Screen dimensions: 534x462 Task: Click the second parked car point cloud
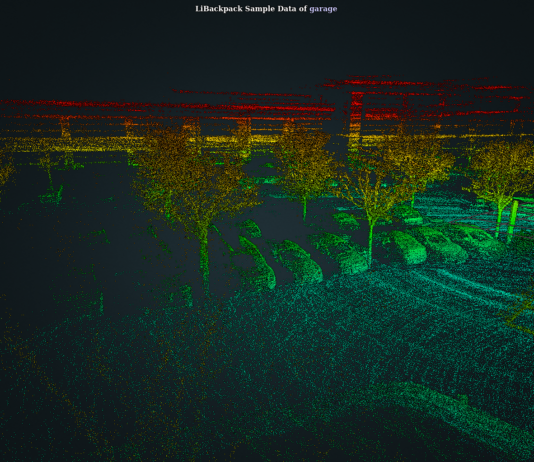tap(298, 261)
